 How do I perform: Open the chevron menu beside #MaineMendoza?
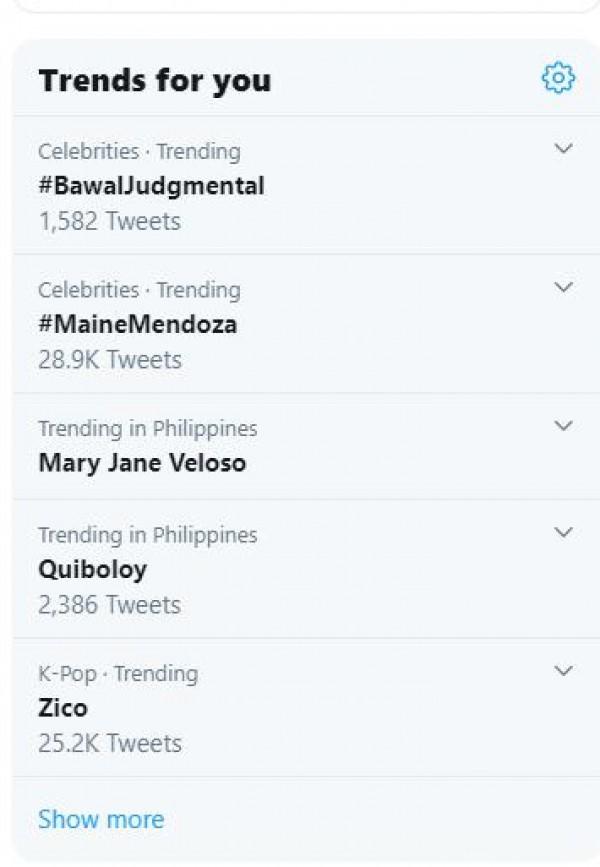click(564, 288)
